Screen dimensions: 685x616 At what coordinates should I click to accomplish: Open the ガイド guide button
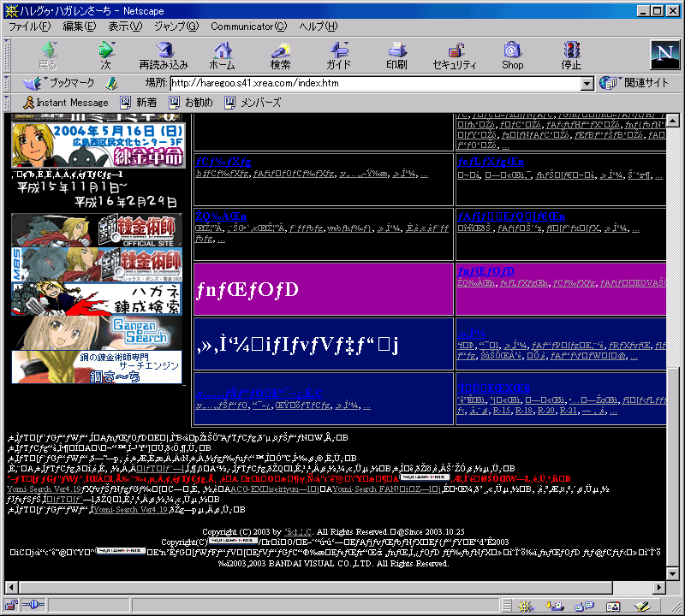coord(338,56)
